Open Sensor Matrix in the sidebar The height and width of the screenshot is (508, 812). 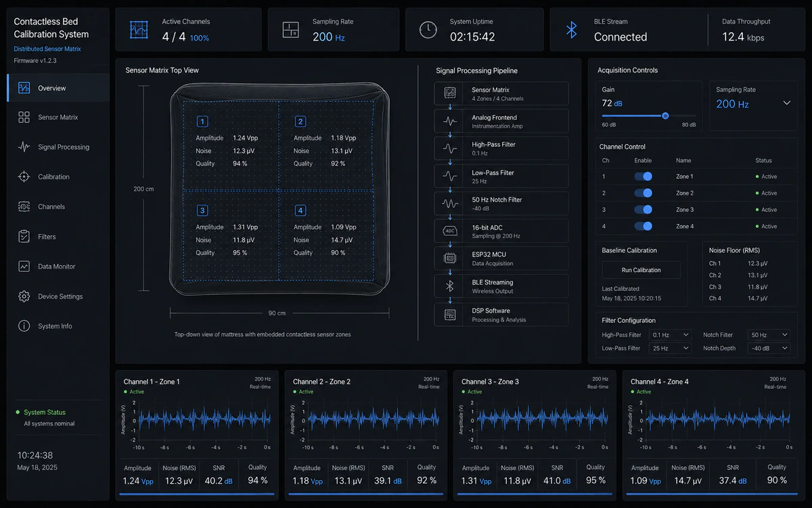[58, 117]
